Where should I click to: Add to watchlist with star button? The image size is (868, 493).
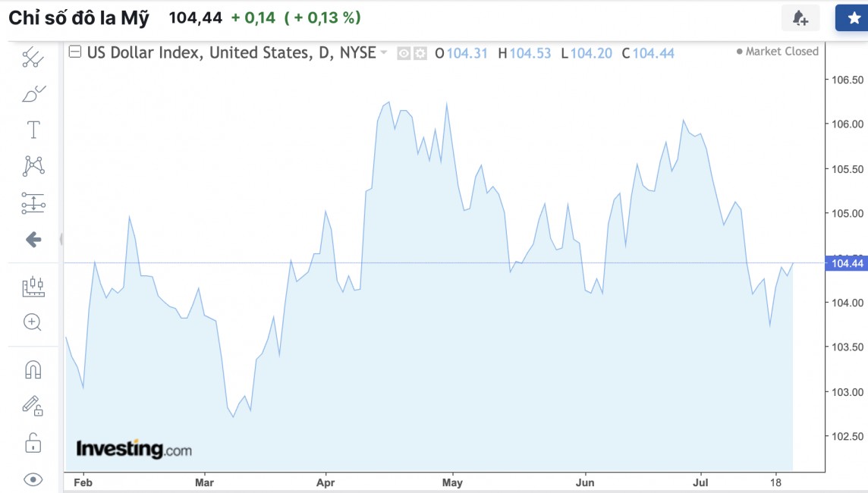[x=853, y=18]
